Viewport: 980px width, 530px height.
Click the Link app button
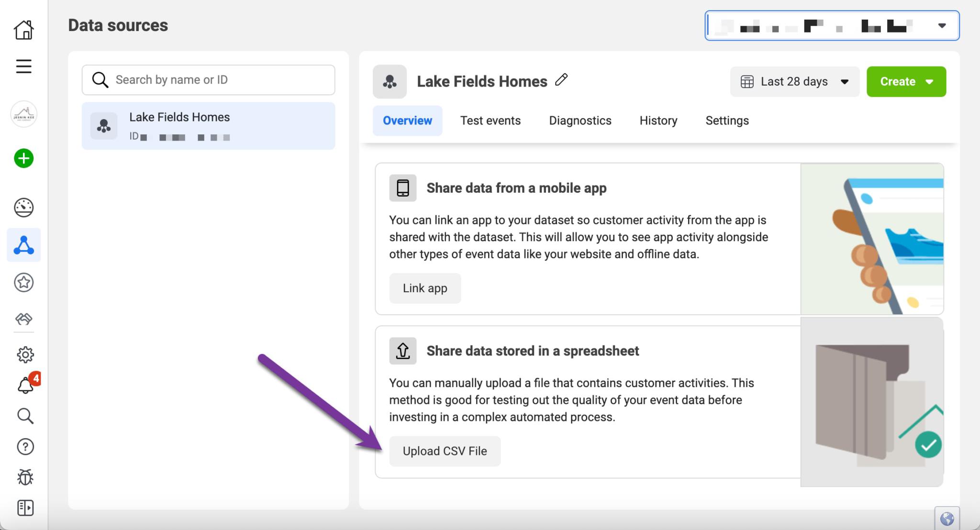pos(425,288)
